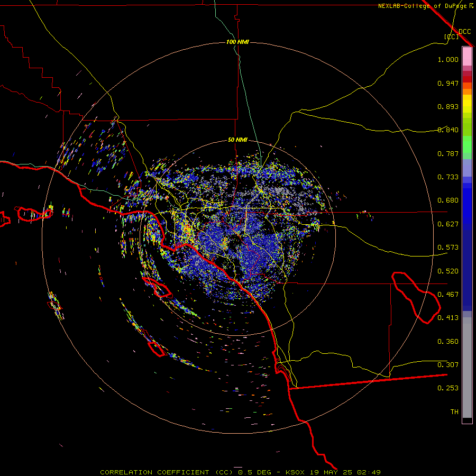Click the 0.573 scale value

pos(448,248)
